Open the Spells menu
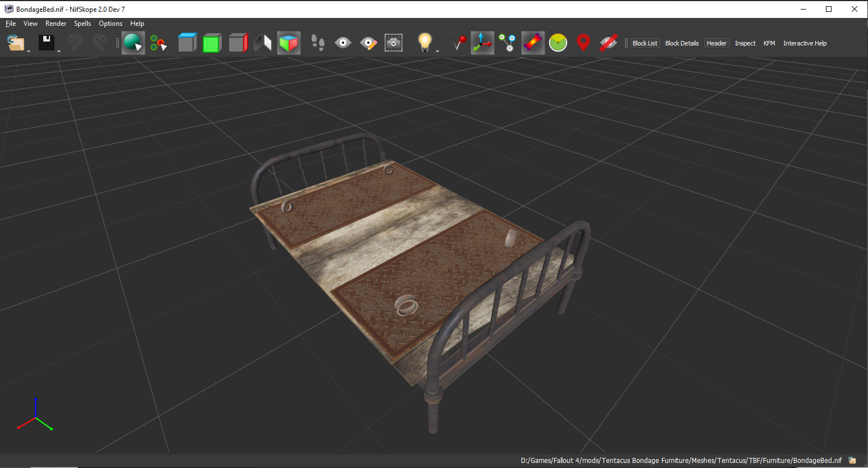The height and width of the screenshot is (468, 868). pyautogui.click(x=83, y=24)
